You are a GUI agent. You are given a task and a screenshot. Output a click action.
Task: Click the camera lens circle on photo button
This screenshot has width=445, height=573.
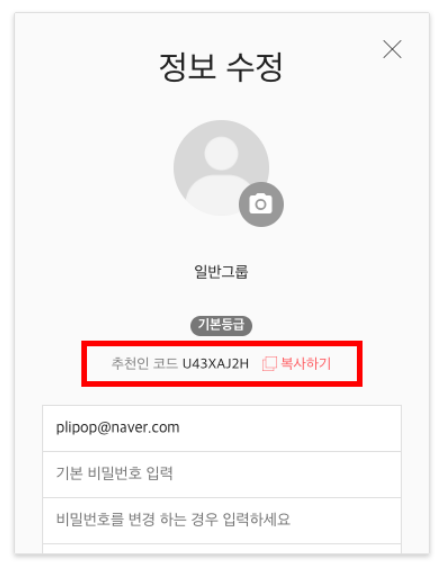261,205
